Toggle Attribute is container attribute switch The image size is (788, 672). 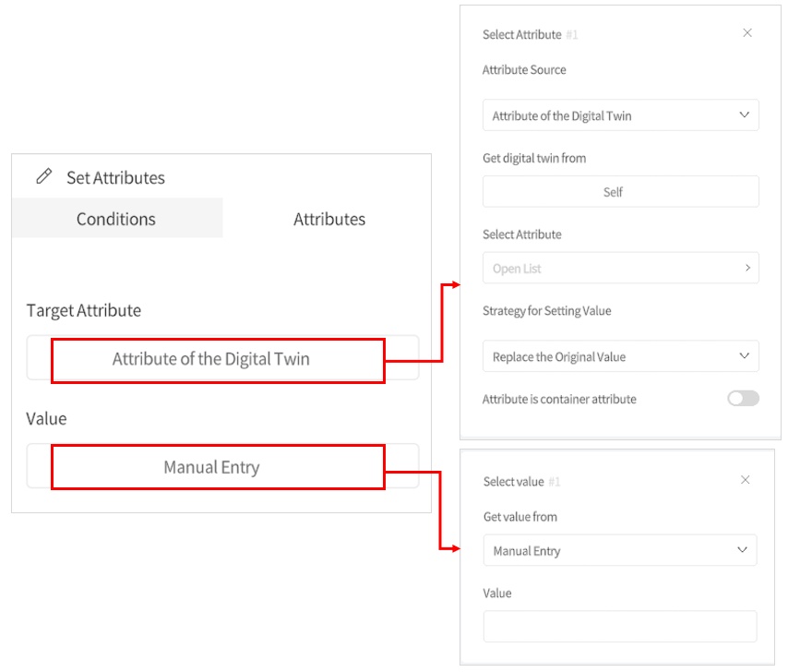click(743, 399)
